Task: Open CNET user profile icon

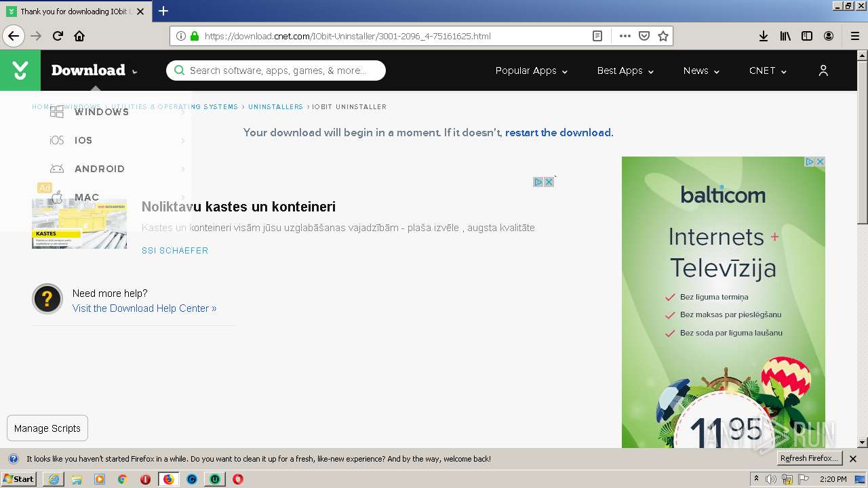Action: pyautogui.click(x=823, y=70)
